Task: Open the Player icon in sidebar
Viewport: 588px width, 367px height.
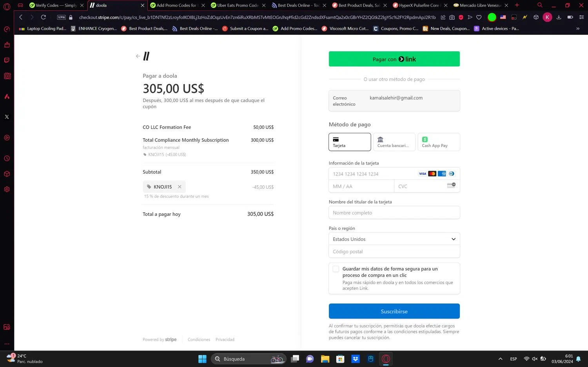Action: pyautogui.click(x=7, y=138)
